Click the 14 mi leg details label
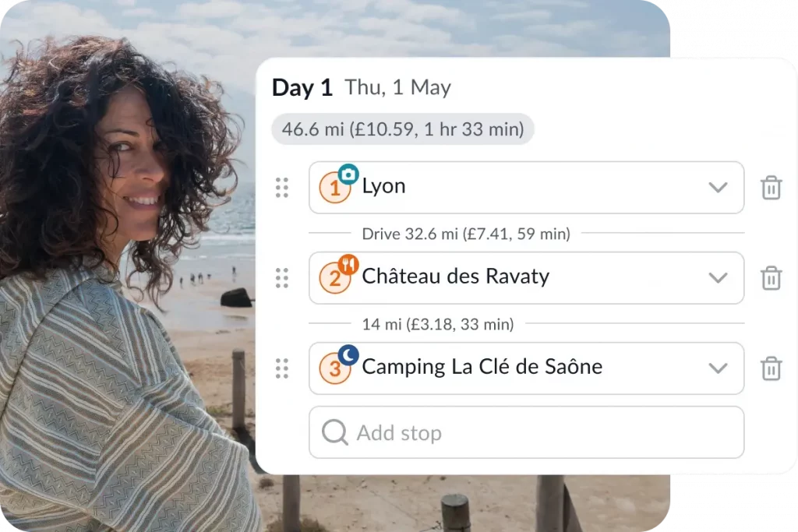Image resolution: width=798 pixels, height=532 pixels. pyautogui.click(x=438, y=324)
